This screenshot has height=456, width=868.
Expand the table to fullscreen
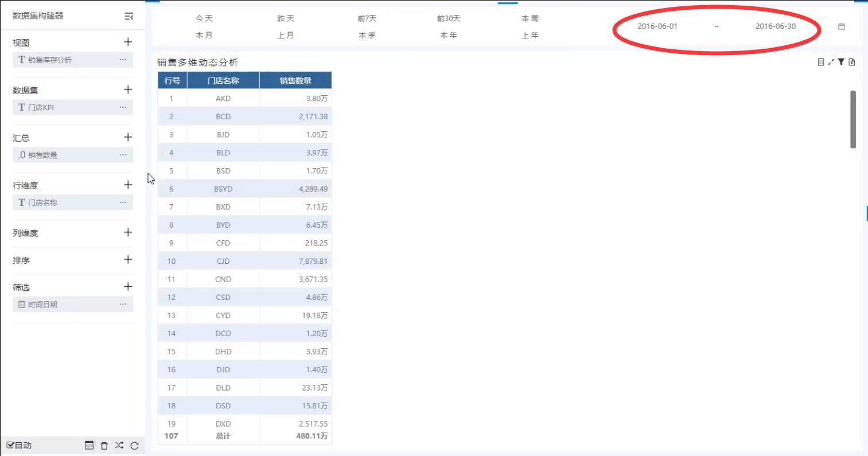(831, 62)
